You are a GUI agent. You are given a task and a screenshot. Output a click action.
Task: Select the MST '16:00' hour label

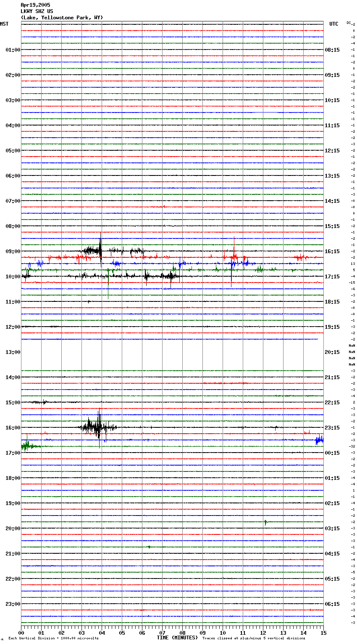[x=13, y=428]
